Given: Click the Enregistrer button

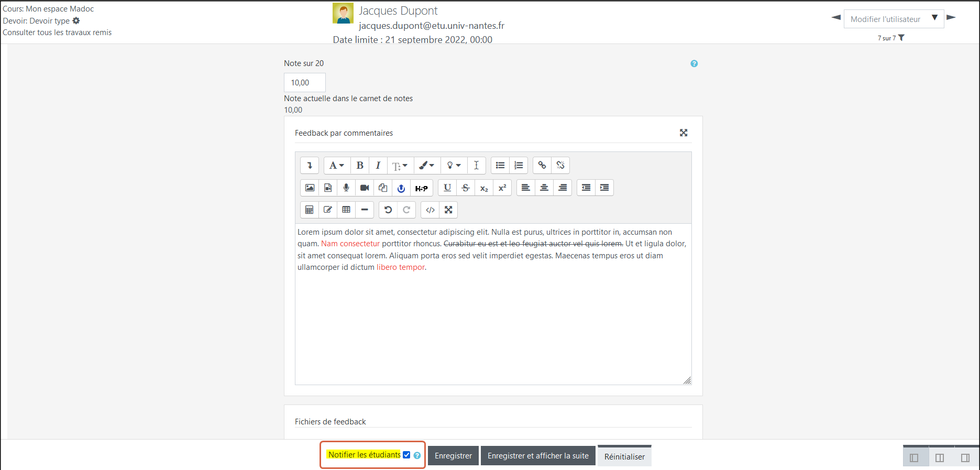Looking at the screenshot, I should [453, 456].
